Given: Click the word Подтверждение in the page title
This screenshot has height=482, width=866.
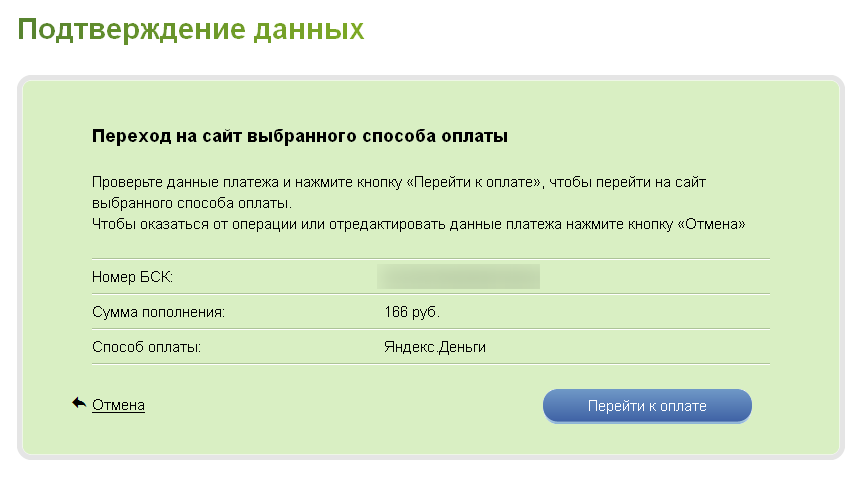Looking at the screenshot, I should [x=124, y=30].
